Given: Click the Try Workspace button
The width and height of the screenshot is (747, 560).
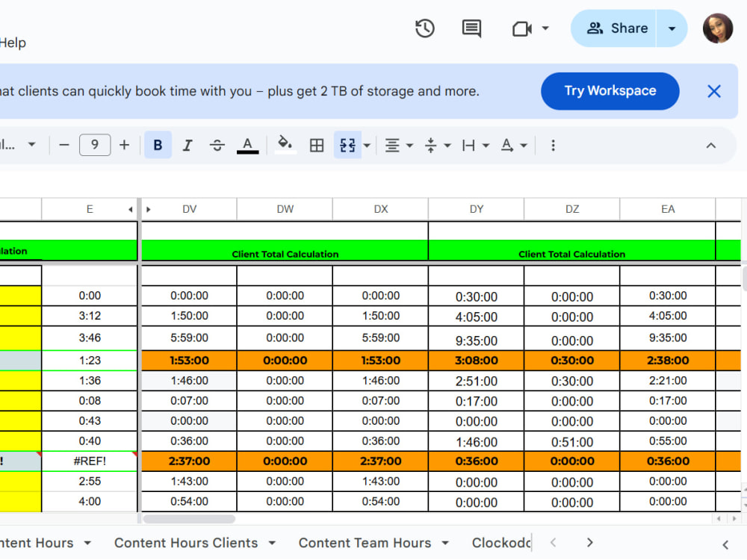Looking at the screenshot, I should [610, 91].
